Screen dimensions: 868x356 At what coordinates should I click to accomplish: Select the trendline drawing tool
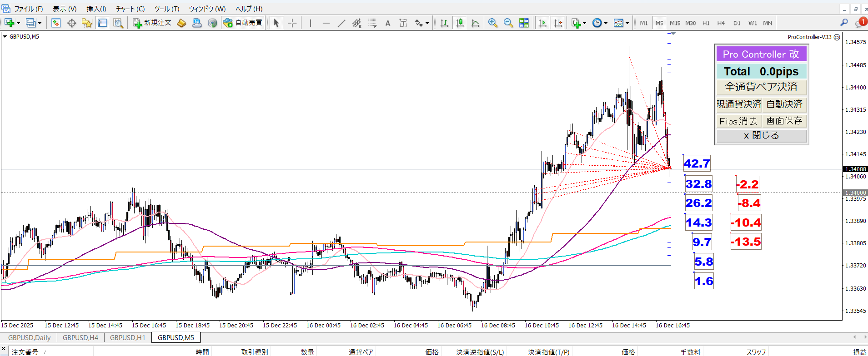(x=341, y=23)
